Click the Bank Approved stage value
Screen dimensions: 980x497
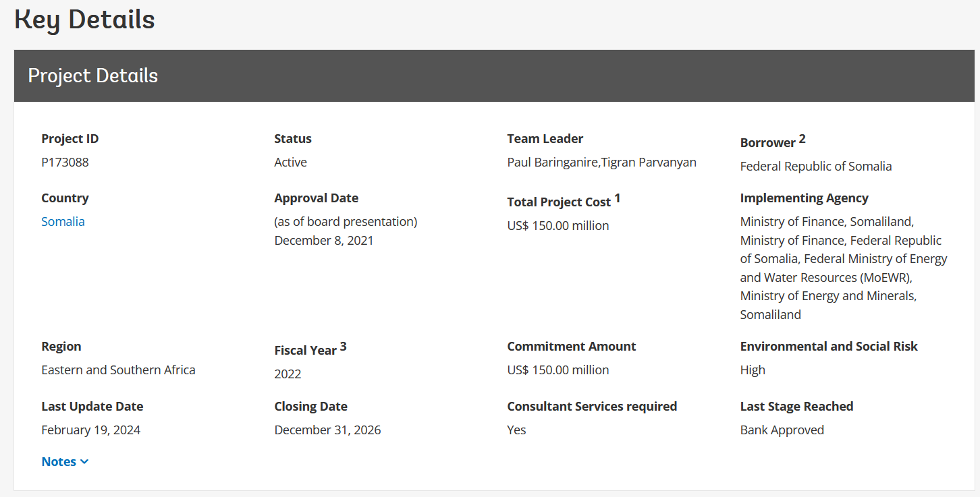tap(782, 430)
